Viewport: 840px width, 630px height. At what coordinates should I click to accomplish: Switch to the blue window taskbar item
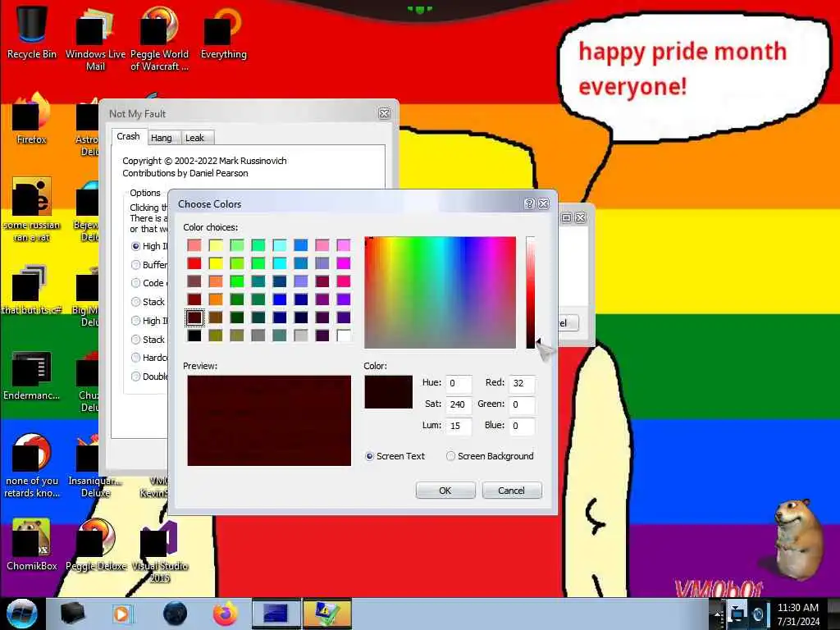(x=276, y=614)
